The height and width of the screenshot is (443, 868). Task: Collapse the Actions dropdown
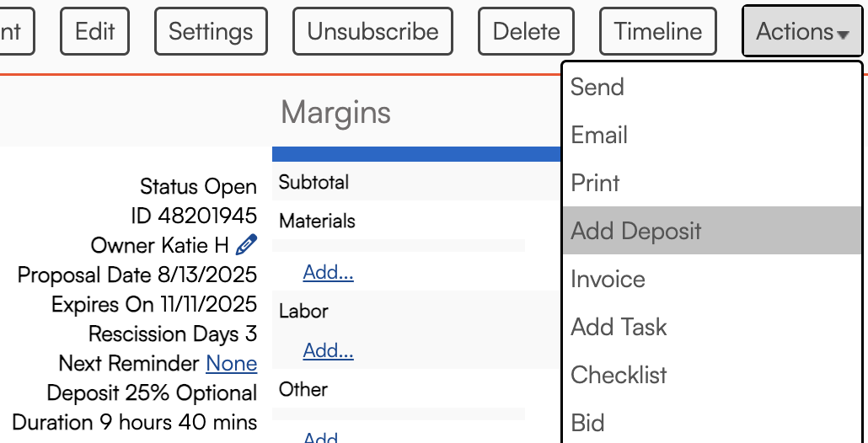tap(802, 32)
